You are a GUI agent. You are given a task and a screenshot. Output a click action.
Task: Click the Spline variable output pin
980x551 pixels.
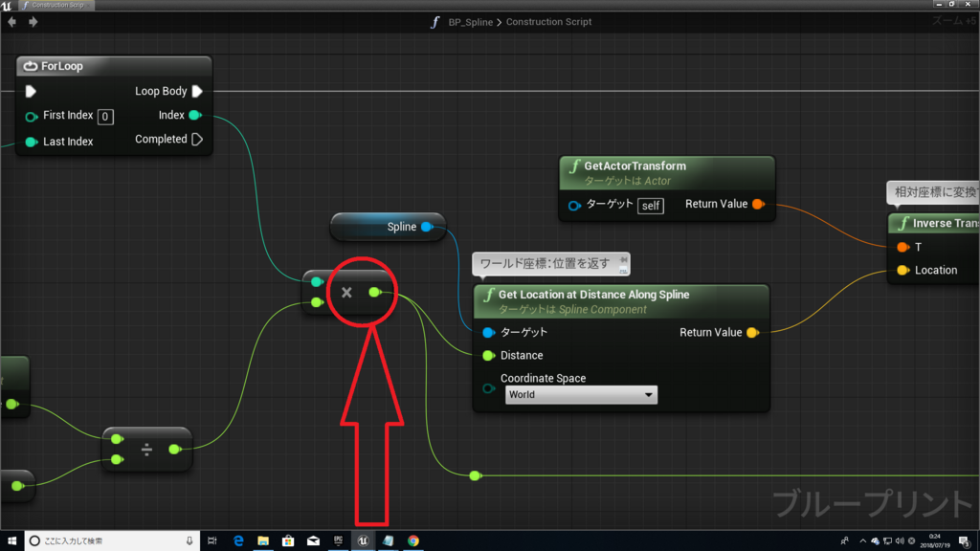tap(427, 227)
